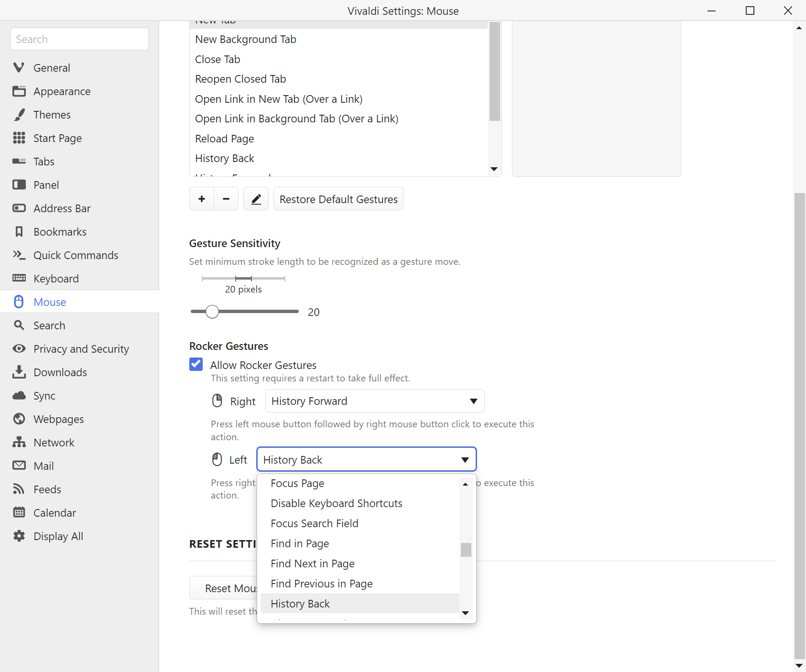Open Themes settings via brush icon
Image resolution: width=806 pixels, height=672 pixels.
point(19,115)
